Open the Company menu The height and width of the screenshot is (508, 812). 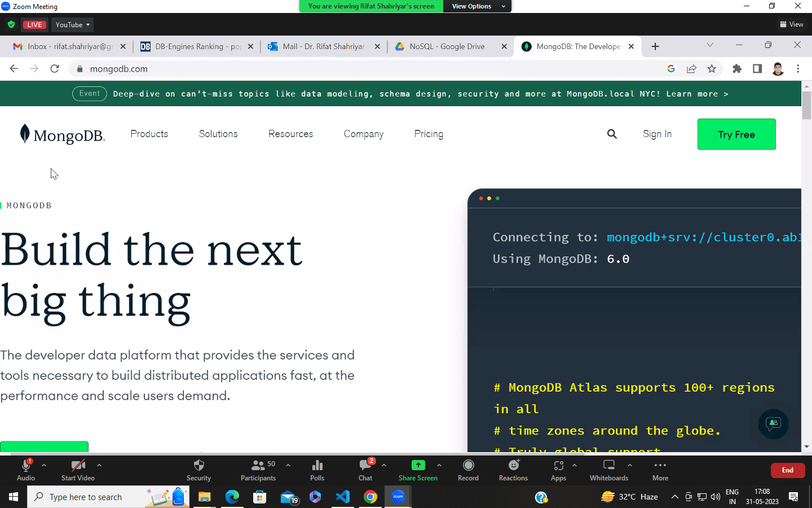(364, 134)
